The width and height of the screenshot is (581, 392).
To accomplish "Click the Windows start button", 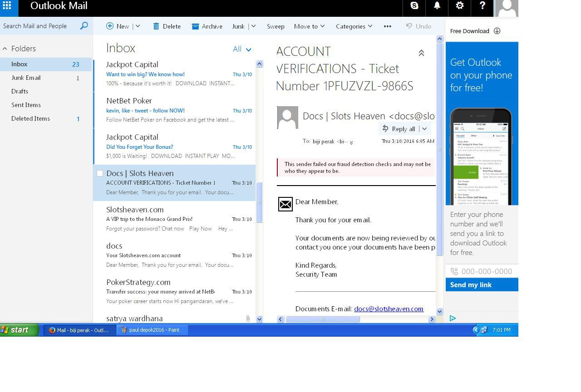I will click(19, 330).
